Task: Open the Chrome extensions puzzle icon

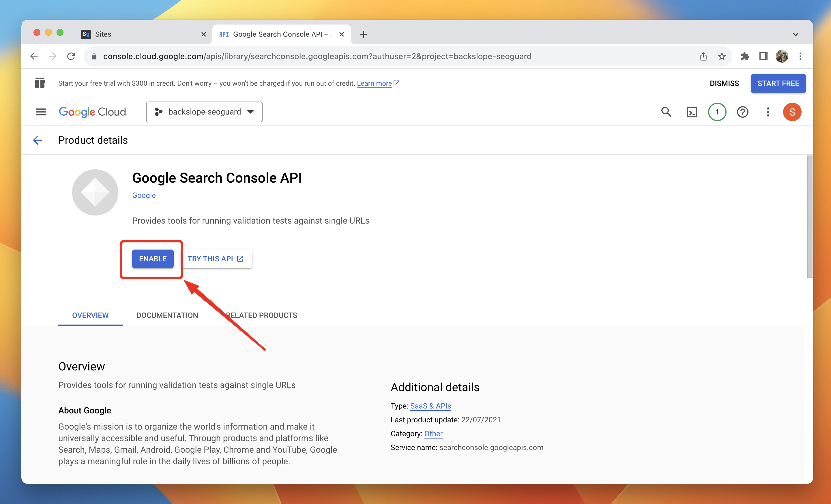Action: [x=745, y=56]
